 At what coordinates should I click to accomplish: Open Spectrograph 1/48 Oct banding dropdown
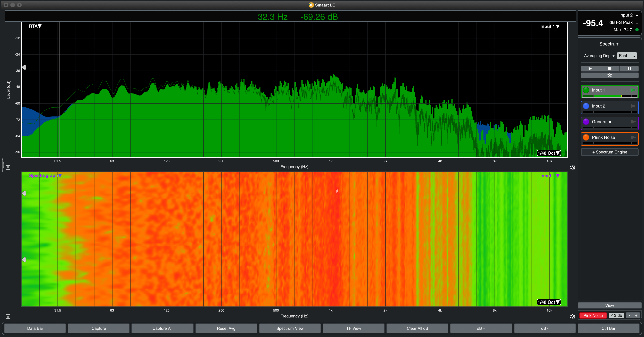(549, 302)
